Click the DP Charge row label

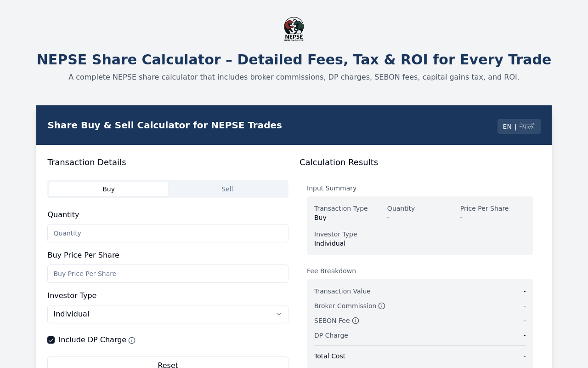coord(331,335)
